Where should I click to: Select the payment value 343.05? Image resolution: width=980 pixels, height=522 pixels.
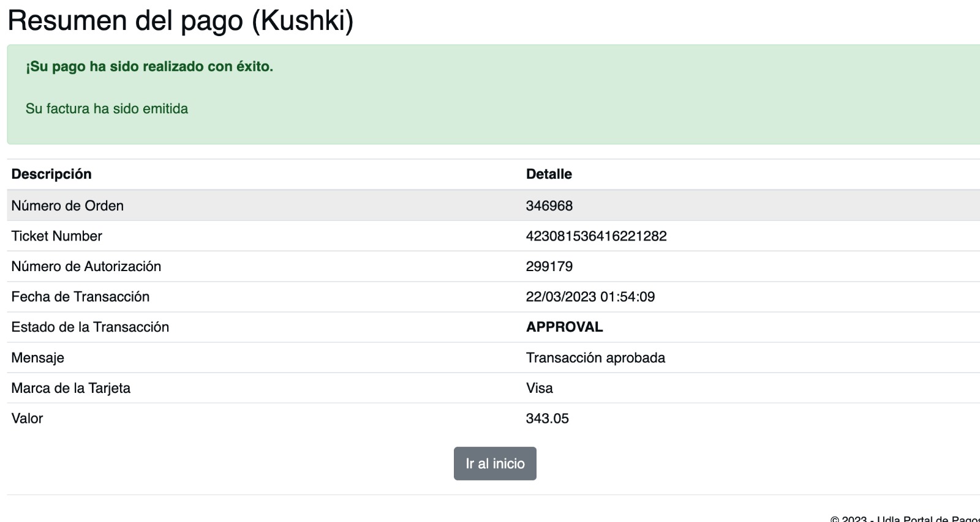[x=547, y=419]
